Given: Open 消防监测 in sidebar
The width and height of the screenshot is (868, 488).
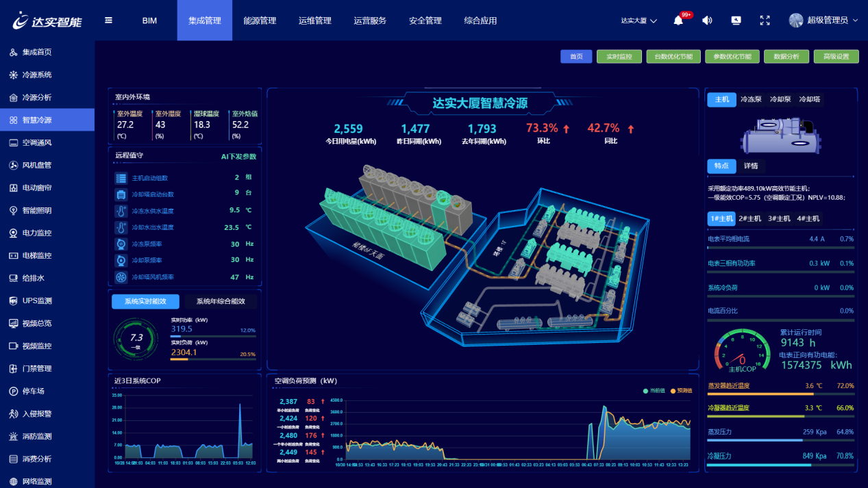Looking at the screenshot, I should [x=47, y=436].
